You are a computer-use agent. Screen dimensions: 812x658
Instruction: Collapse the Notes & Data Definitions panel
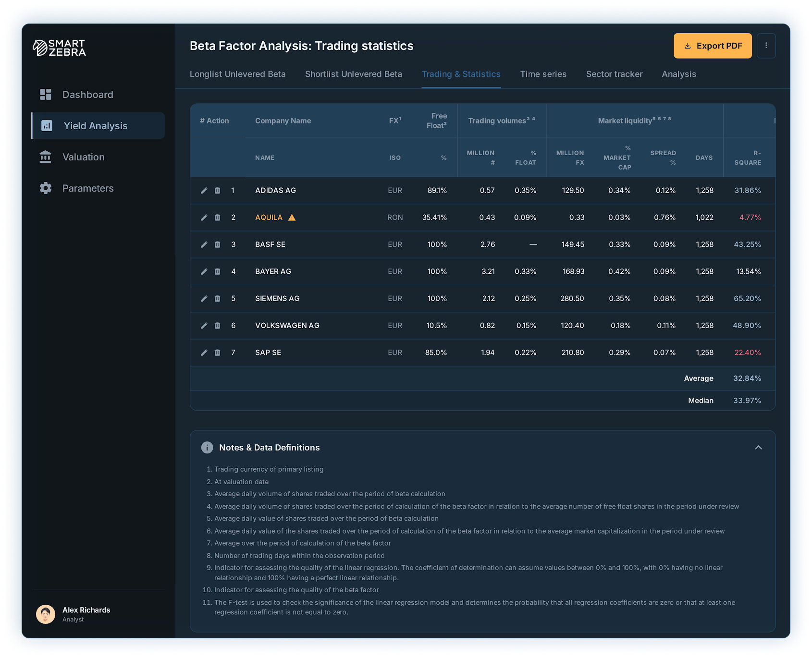click(759, 448)
